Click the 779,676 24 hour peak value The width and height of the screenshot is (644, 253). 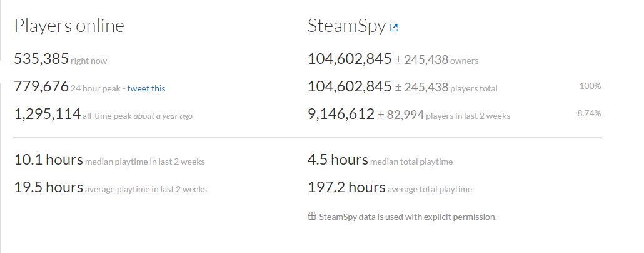[41, 87]
